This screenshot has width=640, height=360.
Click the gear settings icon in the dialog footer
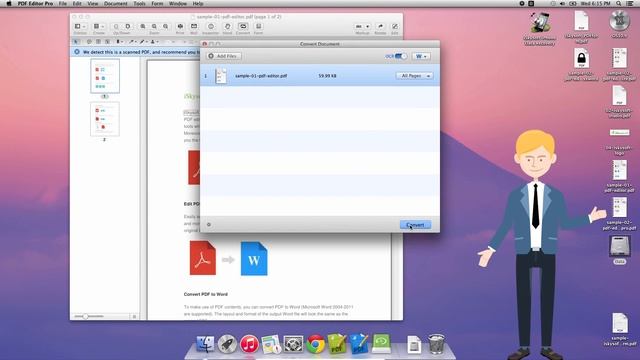coord(209,224)
